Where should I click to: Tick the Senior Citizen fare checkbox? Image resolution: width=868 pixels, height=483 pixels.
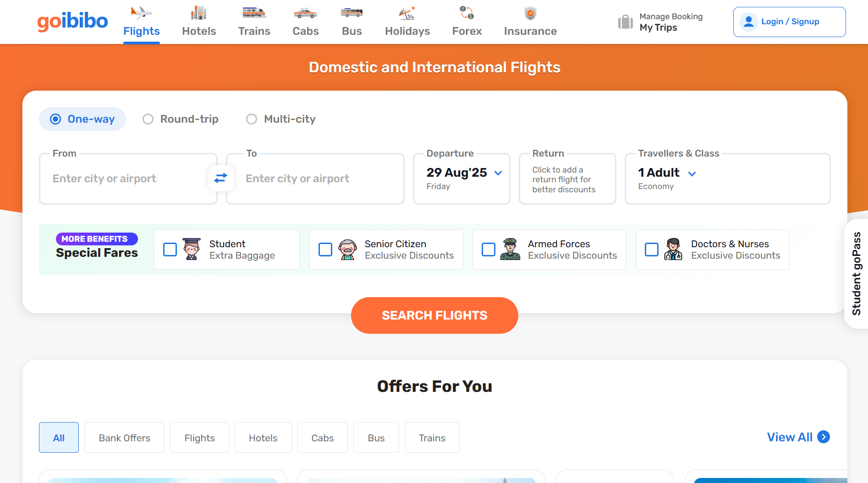pos(325,250)
